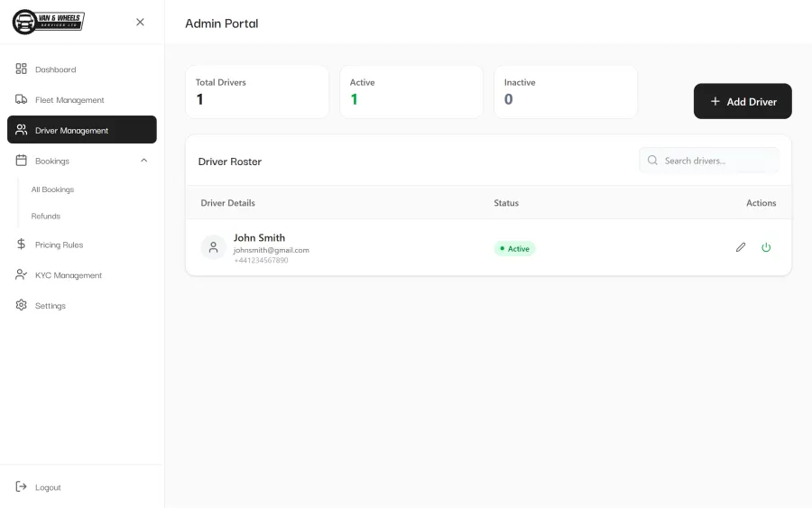Go to Fleet Management
Viewport: 812px width, 508px height.
coord(82,99)
